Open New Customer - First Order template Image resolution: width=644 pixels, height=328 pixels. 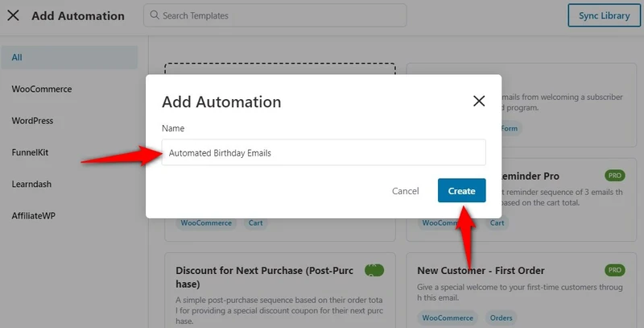pos(481,271)
